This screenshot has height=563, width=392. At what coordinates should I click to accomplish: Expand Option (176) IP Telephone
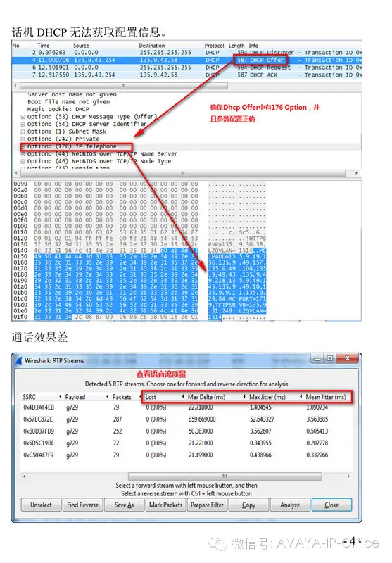click(x=23, y=146)
